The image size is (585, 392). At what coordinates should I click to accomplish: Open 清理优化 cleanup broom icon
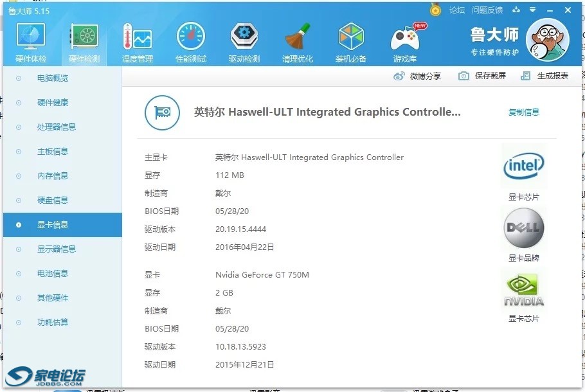(298, 37)
